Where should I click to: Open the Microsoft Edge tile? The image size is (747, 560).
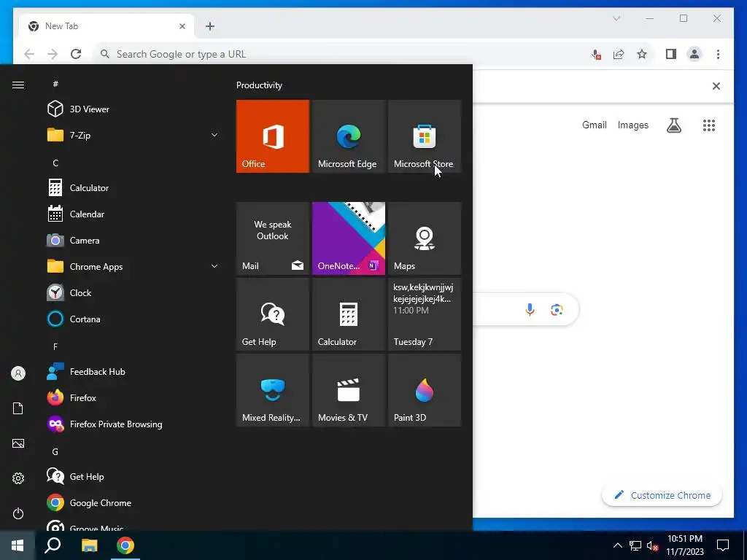tap(349, 136)
